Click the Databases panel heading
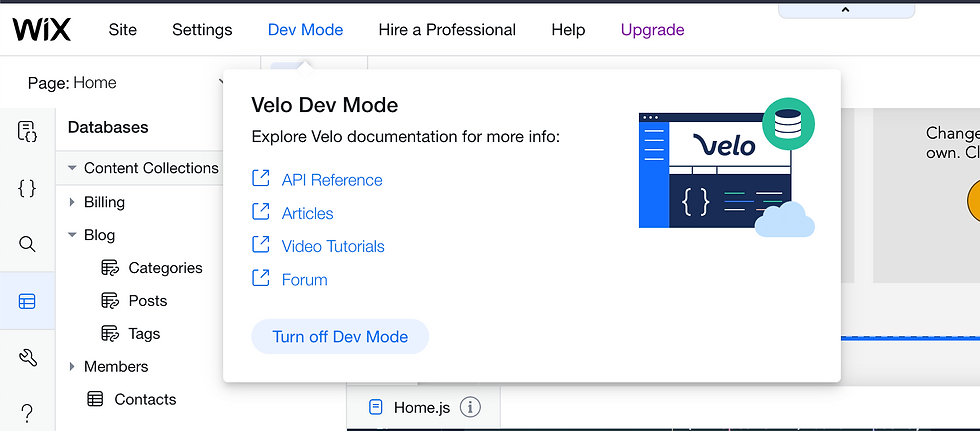Screen dimensions: 980x431 pyautogui.click(x=108, y=127)
